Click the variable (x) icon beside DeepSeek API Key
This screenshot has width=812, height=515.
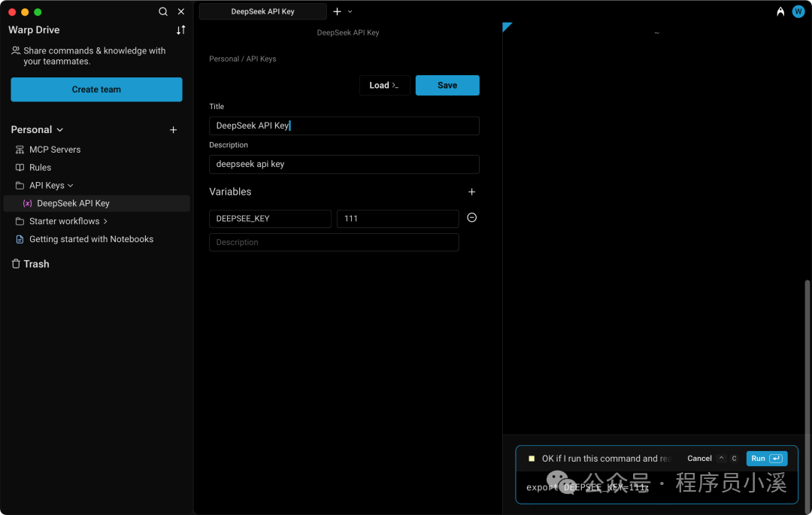[28, 204]
